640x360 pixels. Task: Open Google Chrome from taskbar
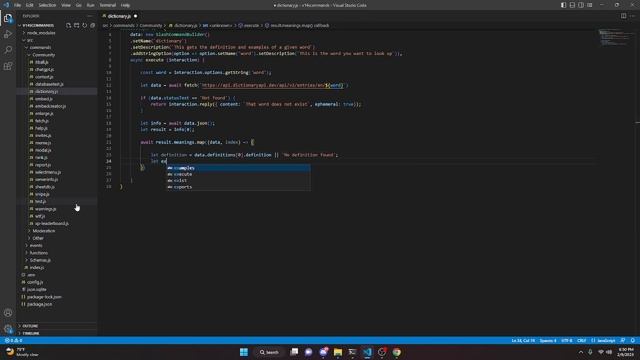tap(396, 352)
